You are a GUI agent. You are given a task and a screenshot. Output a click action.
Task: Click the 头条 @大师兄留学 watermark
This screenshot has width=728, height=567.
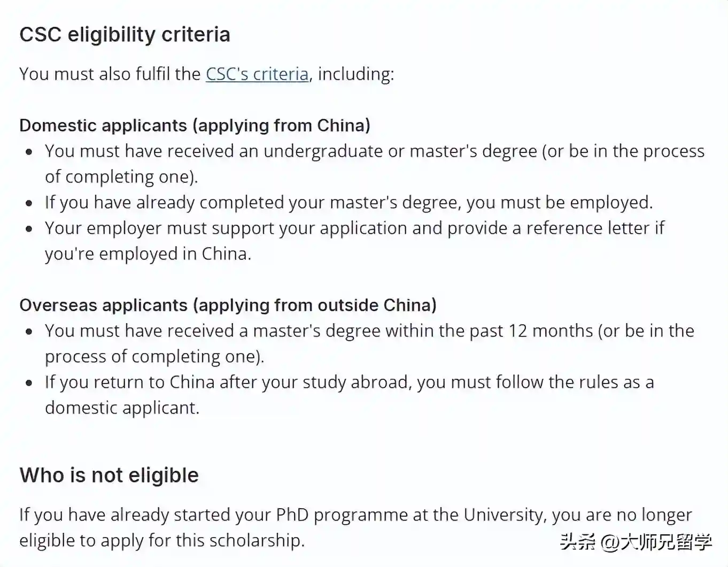[636, 542]
